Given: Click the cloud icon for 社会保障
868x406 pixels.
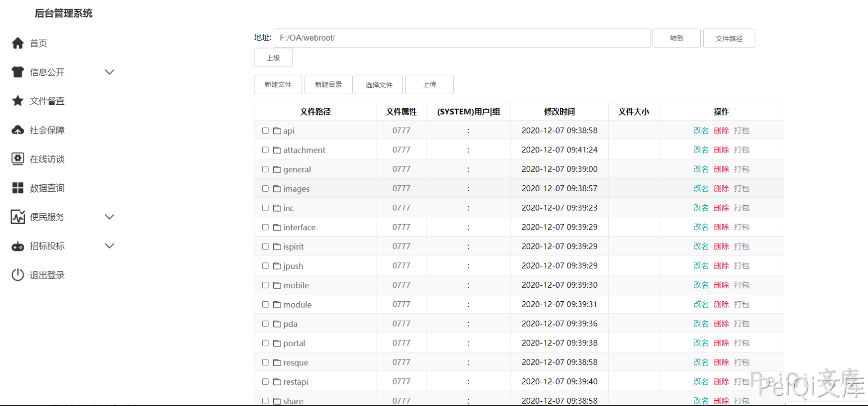Looking at the screenshot, I should [x=18, y=130].
